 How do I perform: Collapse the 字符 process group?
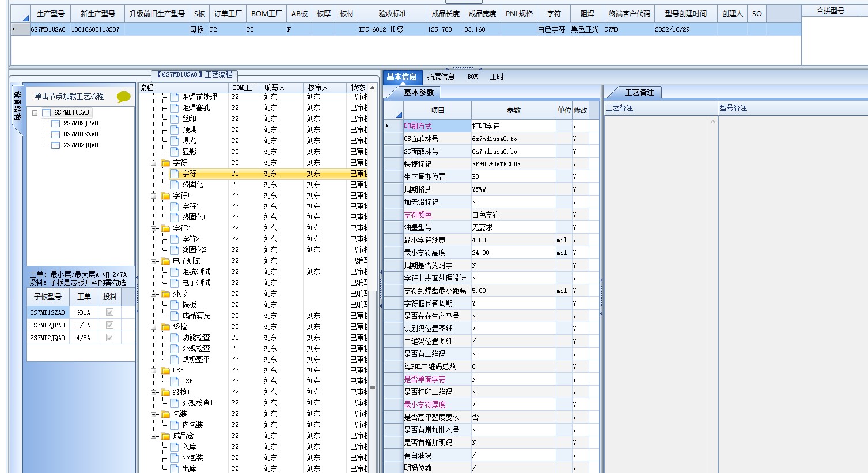tap(154, 163)
